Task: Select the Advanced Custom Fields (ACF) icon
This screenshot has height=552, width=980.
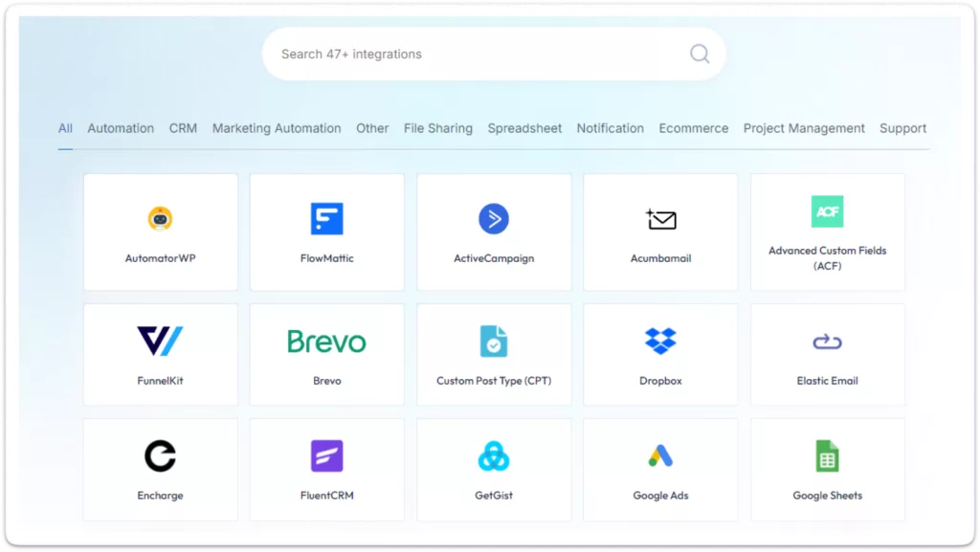Action: [827, 211]
